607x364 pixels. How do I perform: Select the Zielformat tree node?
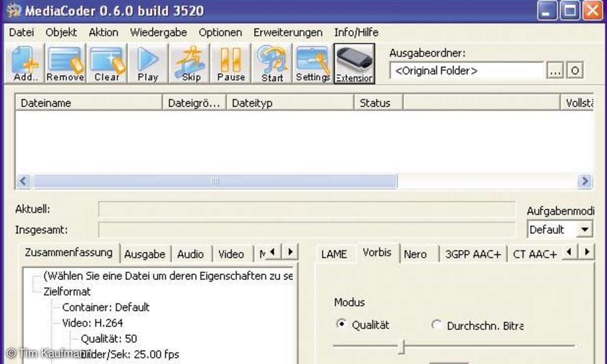point(67,292)
